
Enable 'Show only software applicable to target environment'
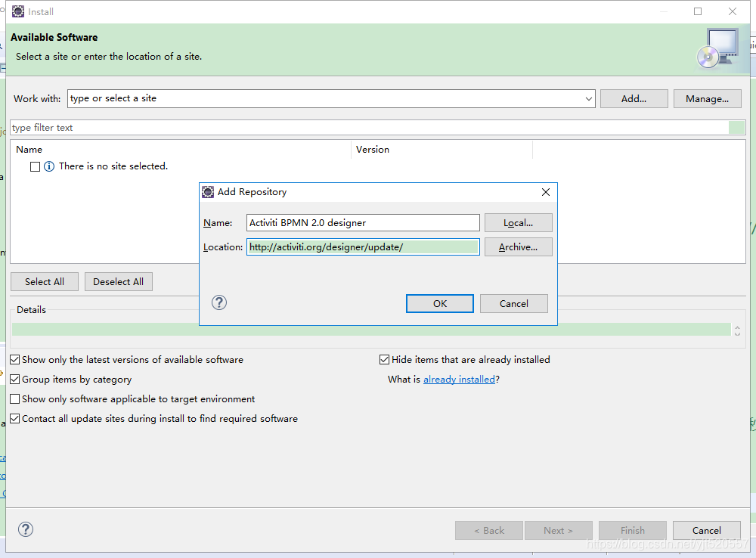pyautogui.click(x=15, y=399)
